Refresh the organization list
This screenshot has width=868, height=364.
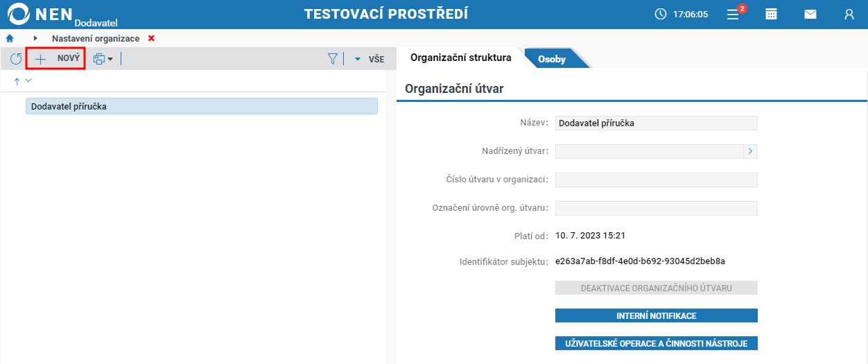coord(15,59)
